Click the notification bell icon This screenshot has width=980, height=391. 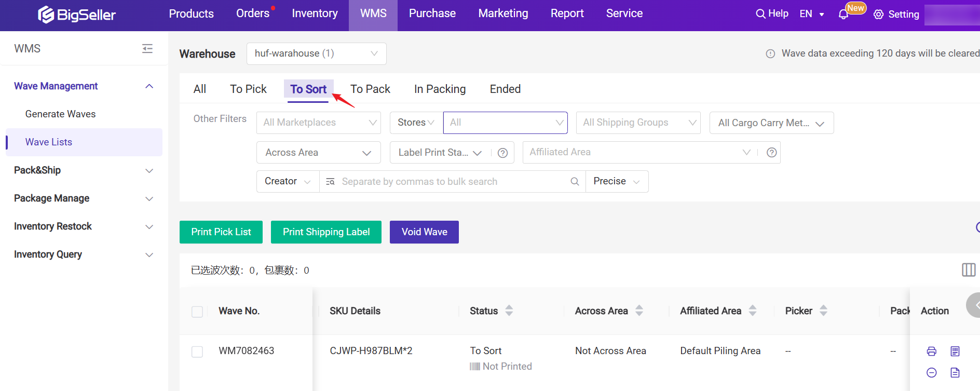843,15
